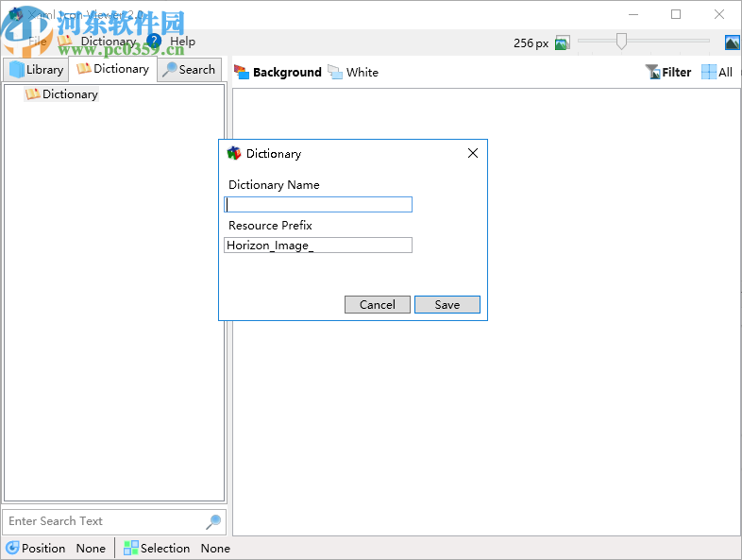742x560 pixels.
Task: Click the Resource Prefix field
Action: pyautogui.click(x=318, y=246)
